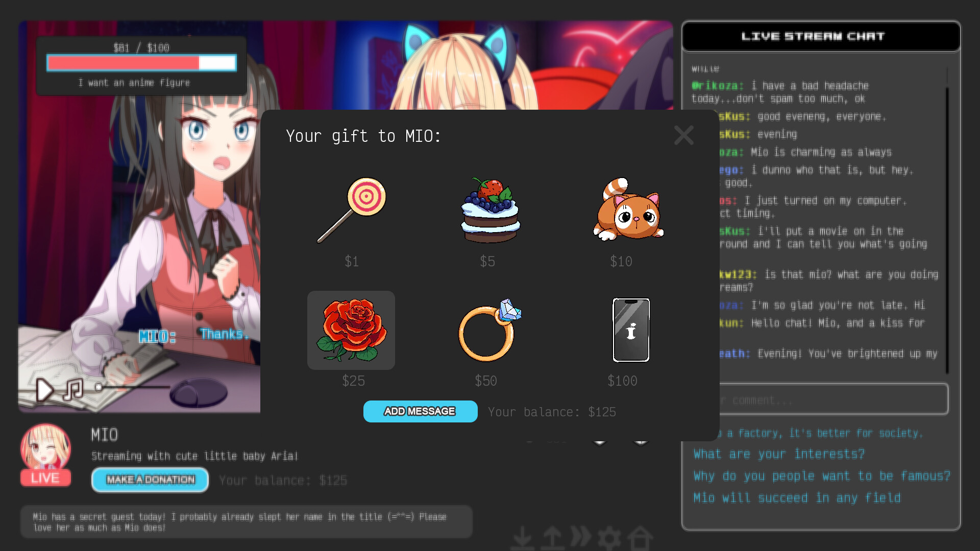Click the ADD MESSAGE button
The height and width of the screenshot is (551, 980).
point(420,412)
